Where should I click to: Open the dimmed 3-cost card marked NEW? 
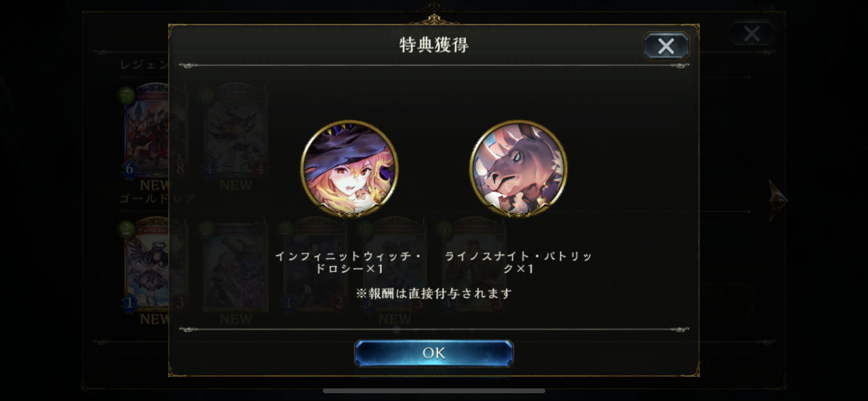pos(394,265)
